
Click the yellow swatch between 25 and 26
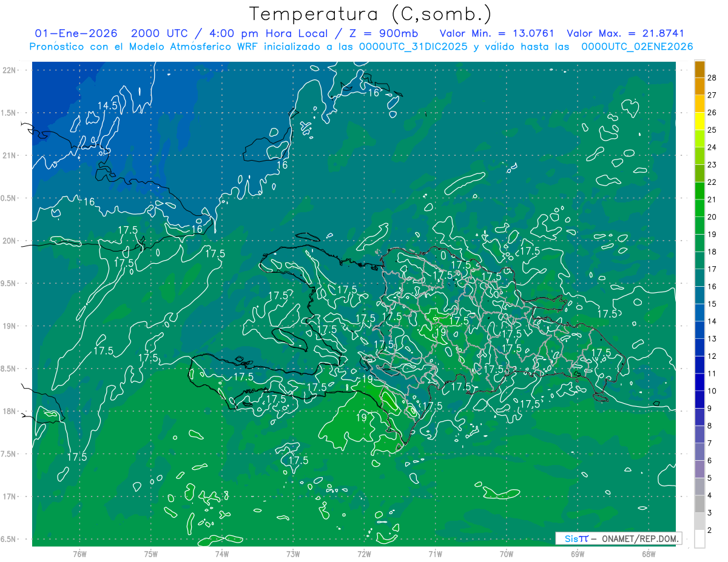[x=699, y=121]
